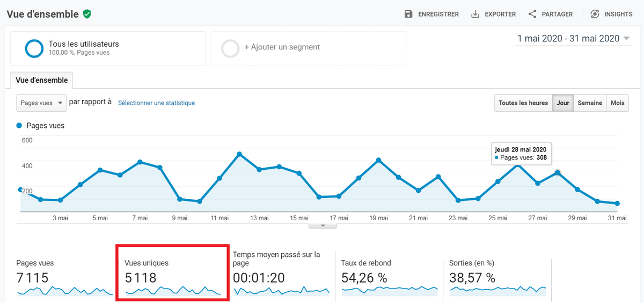644x303 pixels.
Task: Click the 7 mai axis label
Action: (x=140, y=218)
